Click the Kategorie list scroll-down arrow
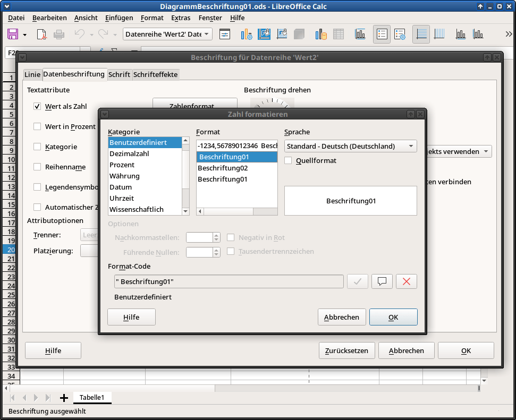The height and width of the screenshot is (420, 516). 185,211
